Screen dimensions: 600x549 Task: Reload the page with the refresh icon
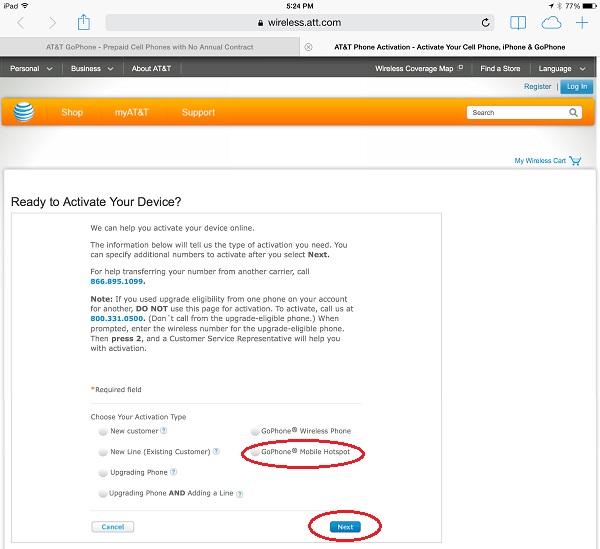pyautogui.click(x=485, y=23)
